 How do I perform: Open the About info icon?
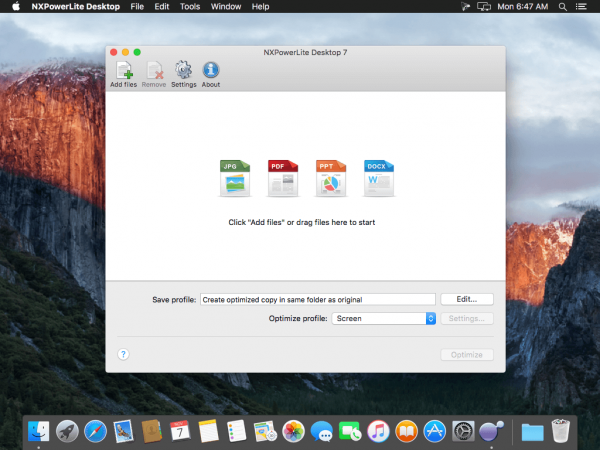tap(211, 74)
